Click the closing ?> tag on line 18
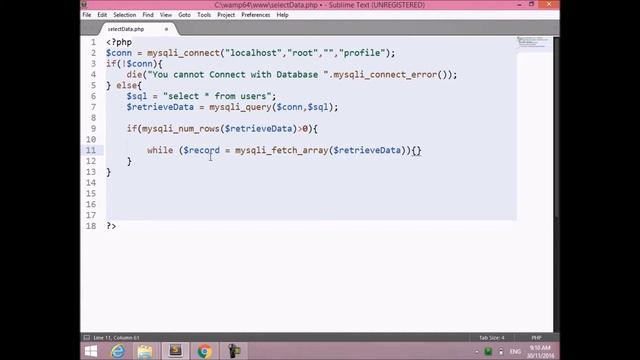 [111, 226]
